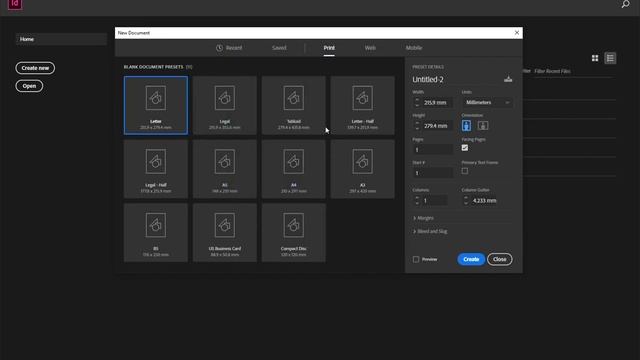Click the clock icon on Recent tab
Viewport: 640px width, 360px height.
220,48
